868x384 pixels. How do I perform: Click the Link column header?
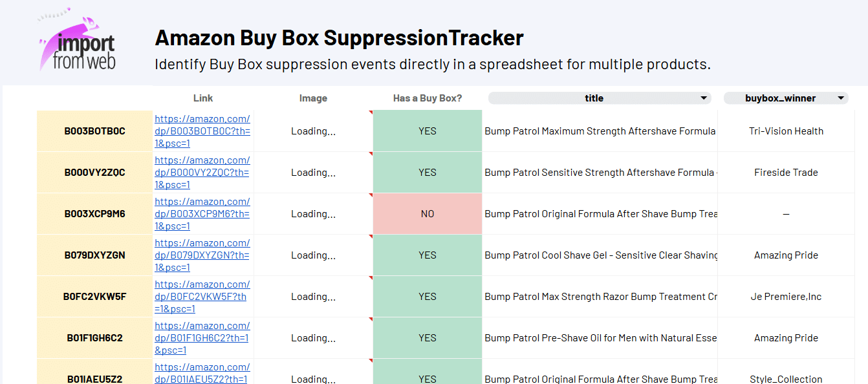click(x=203, y=98)
